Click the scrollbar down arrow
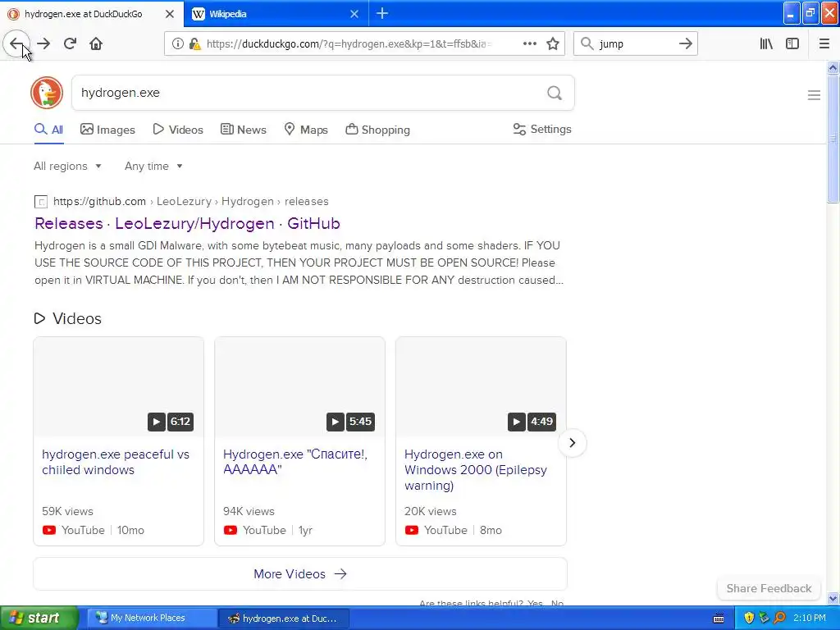This screenshot has height=630, width=840. point(833,598)
